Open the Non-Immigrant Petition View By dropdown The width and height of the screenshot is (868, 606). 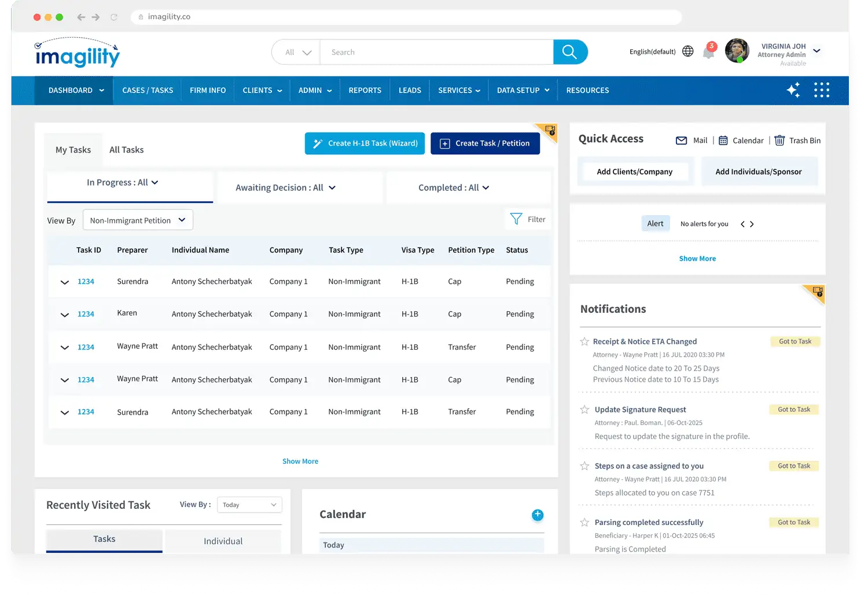click(x=138, y=220)
